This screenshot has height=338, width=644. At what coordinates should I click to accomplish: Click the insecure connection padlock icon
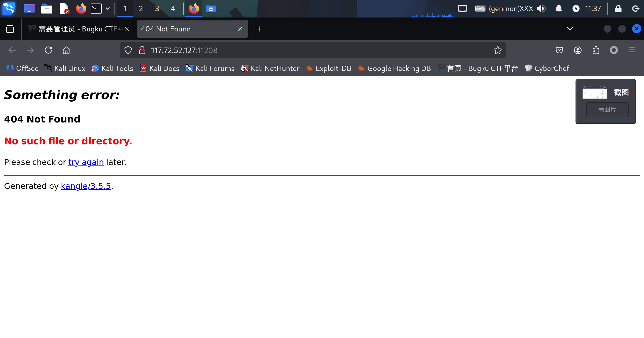(x=142, y=50)
